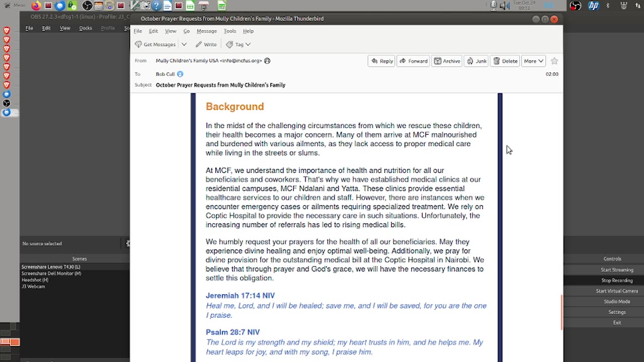
Task: Open OBS Settings from Controls
Action: [x=617, y=312]
